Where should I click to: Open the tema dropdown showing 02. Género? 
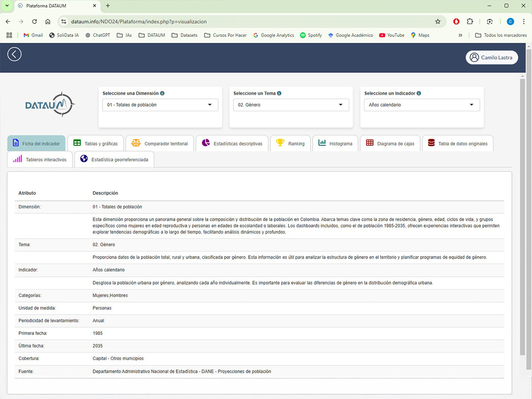(x=291, y=104)
